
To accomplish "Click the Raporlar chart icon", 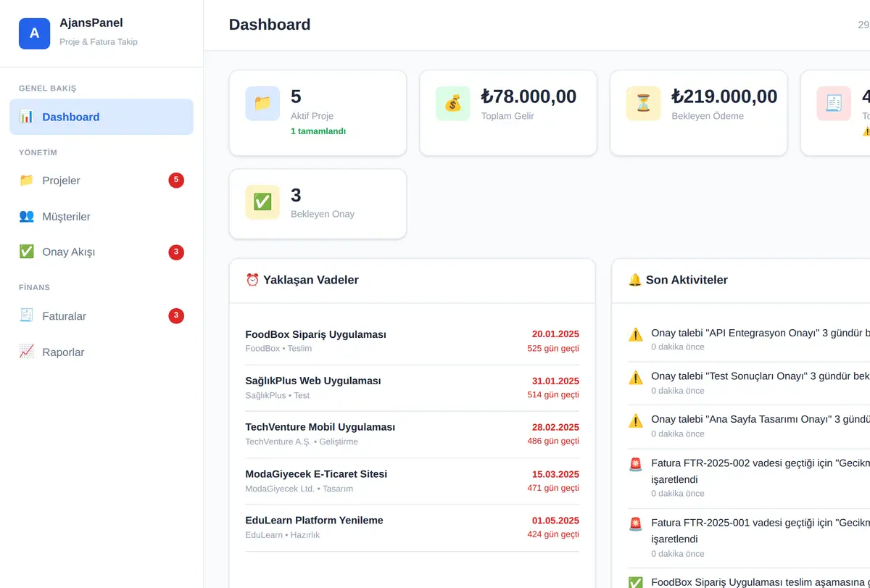I will pos(27,352).
